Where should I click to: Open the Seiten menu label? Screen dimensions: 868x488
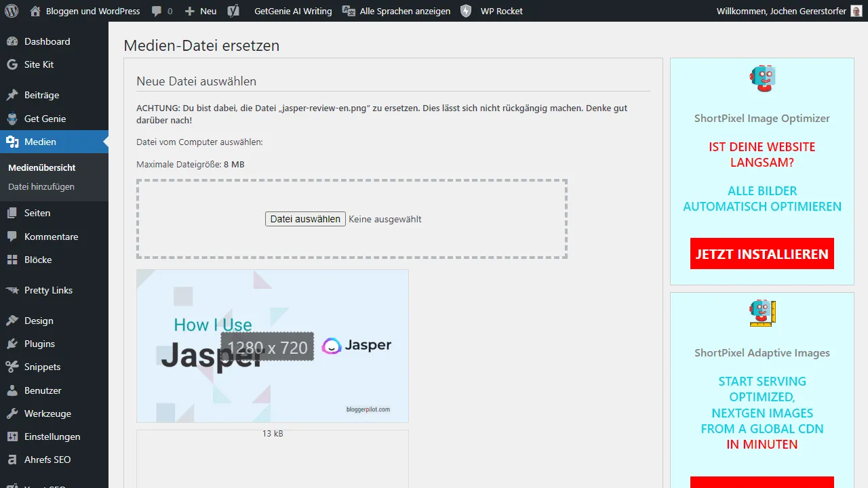pyautogui.click(x=37, y=213)
